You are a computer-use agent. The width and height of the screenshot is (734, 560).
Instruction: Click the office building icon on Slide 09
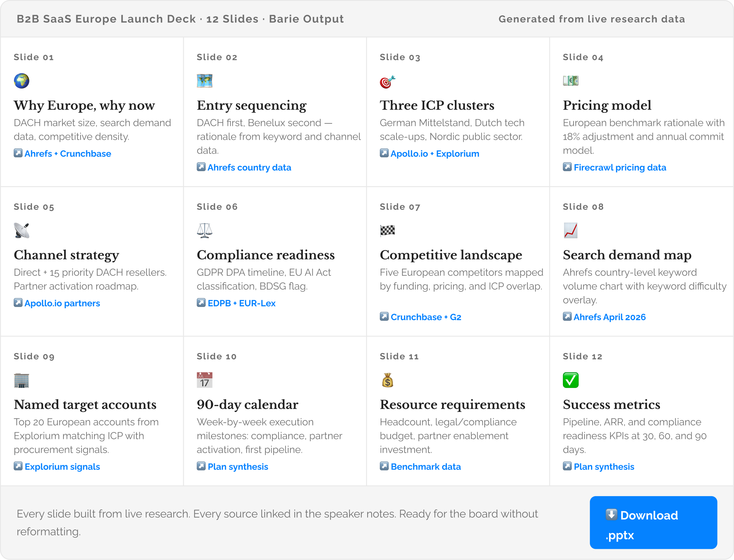21,380
